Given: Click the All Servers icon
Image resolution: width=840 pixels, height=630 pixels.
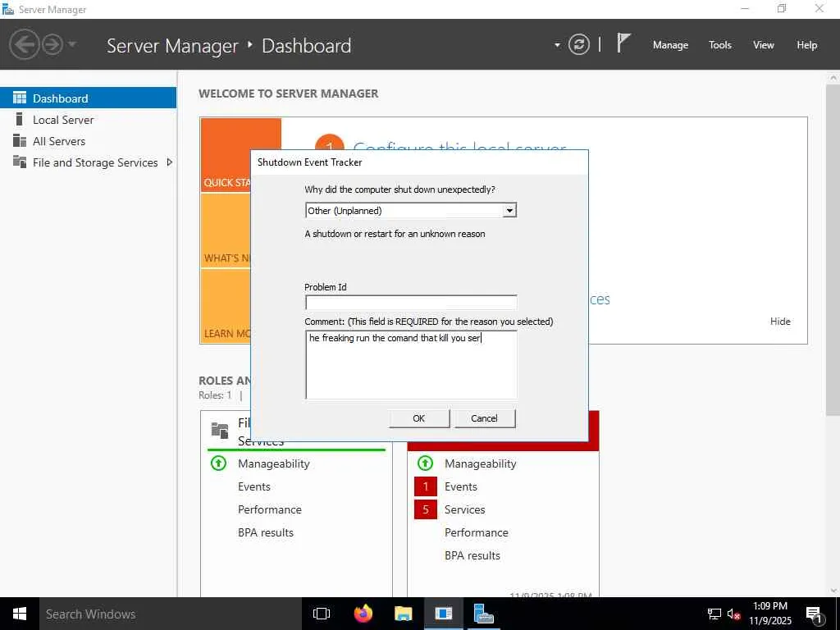Looking at the screenshot, I should click(20, 140).
